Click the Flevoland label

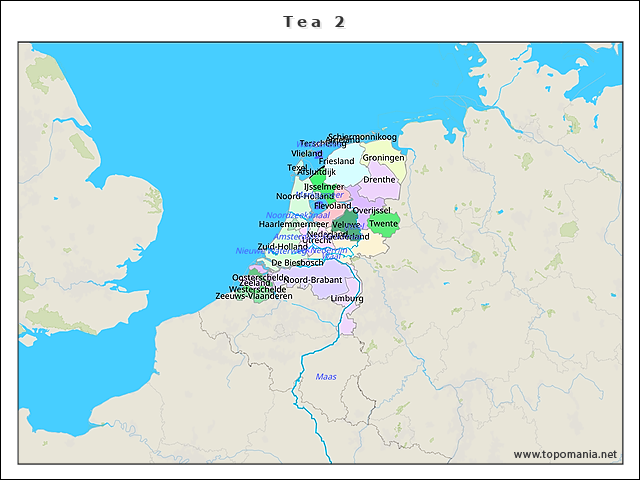(333, 205)
